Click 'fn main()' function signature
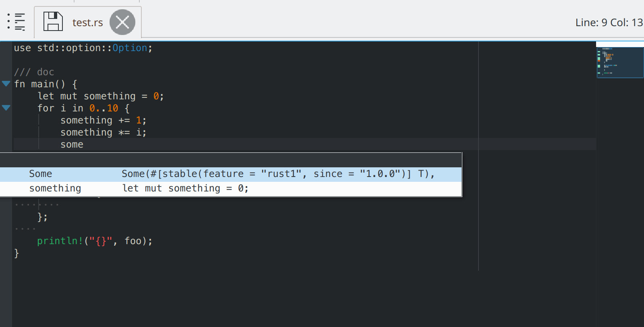This screenshot has height=327, width=644. (x=39, y=84)
